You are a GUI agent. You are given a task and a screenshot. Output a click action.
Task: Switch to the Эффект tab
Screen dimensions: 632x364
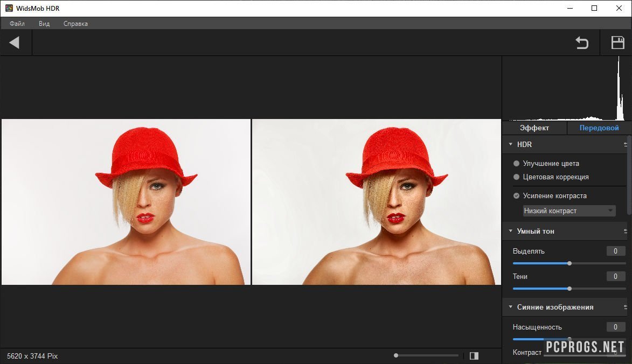point(534,128)
